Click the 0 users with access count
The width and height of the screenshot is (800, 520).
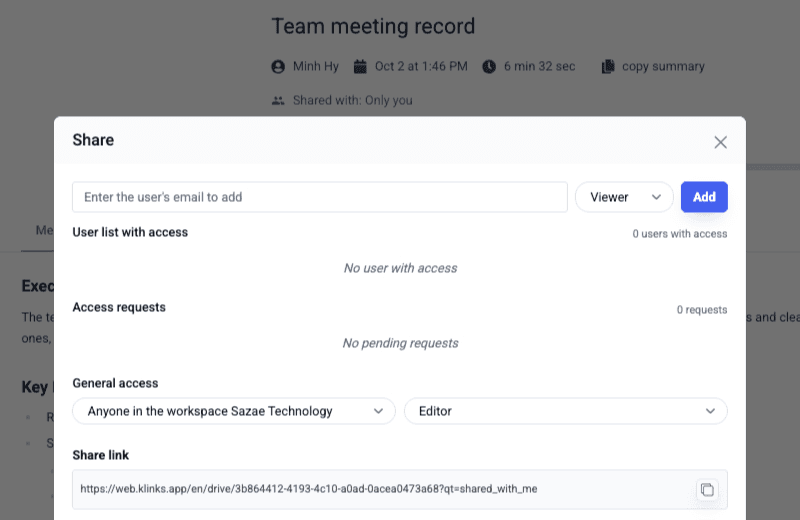[680, 234]
